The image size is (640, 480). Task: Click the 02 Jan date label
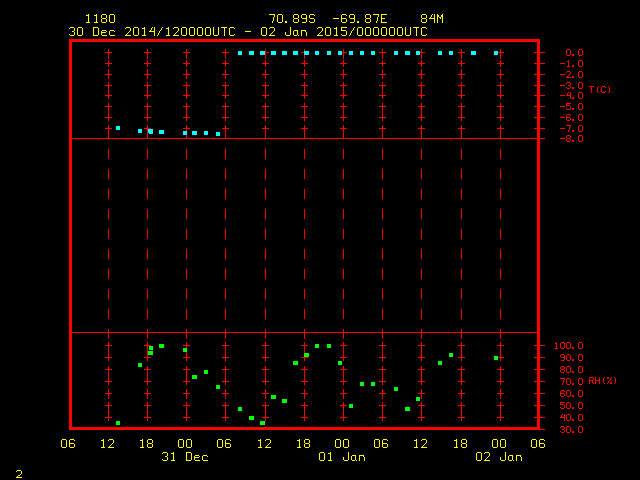498,457
